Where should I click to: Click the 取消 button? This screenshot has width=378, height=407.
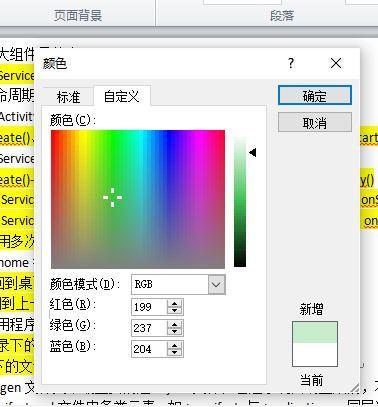pyautogui.click(x=315, y=123)
